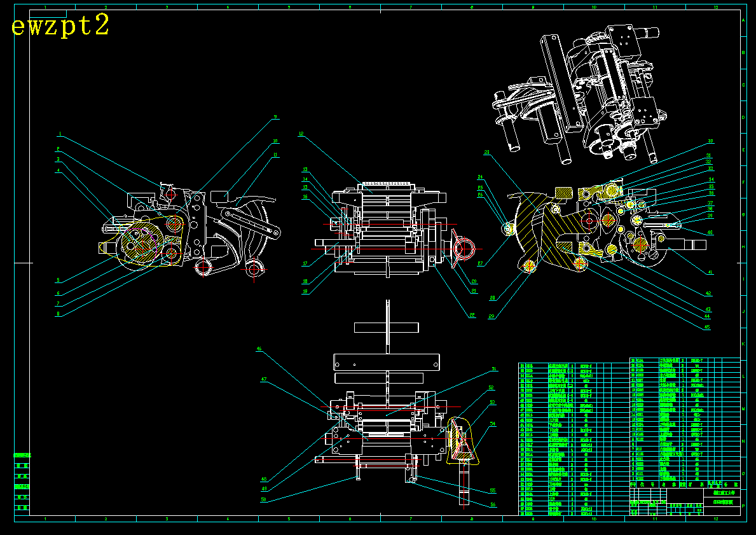Select part callout number 9 label
This screenshot has width=756, height=535.
(x=275, y=117)
